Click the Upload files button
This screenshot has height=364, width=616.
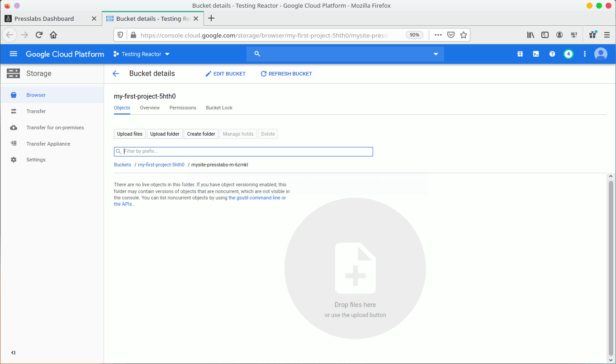[130, 134]
